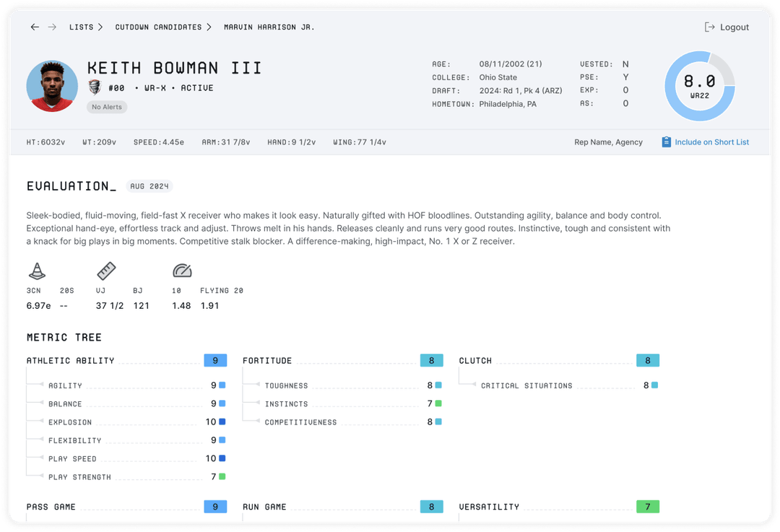
Task: Click the green Play Strength score swatch
Action: click(222, 477)
